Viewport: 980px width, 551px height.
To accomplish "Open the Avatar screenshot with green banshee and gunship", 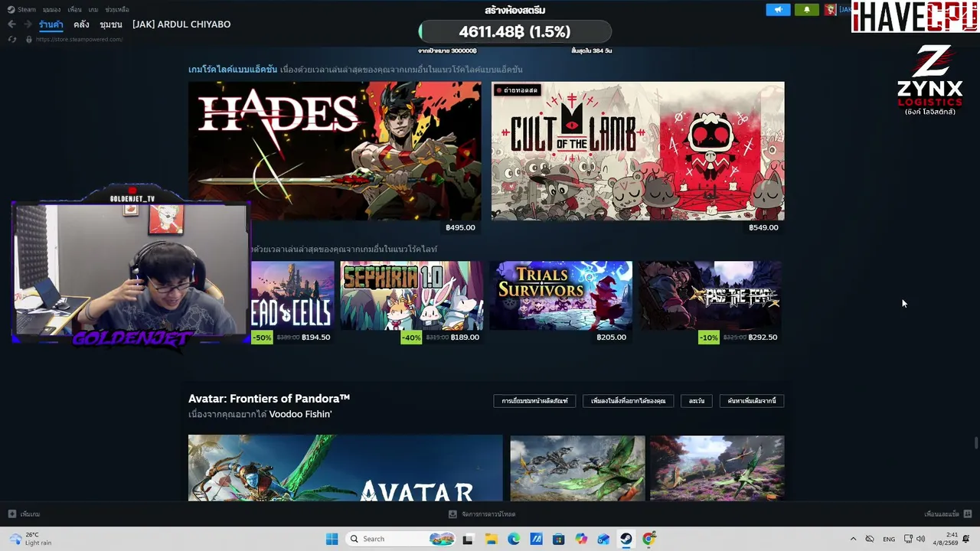I will (577, 468).
